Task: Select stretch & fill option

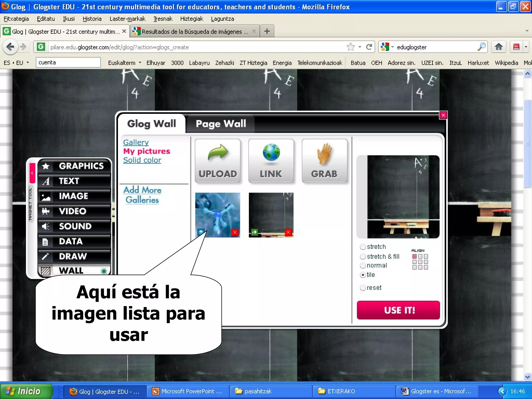Action: [x=363, y=256]
